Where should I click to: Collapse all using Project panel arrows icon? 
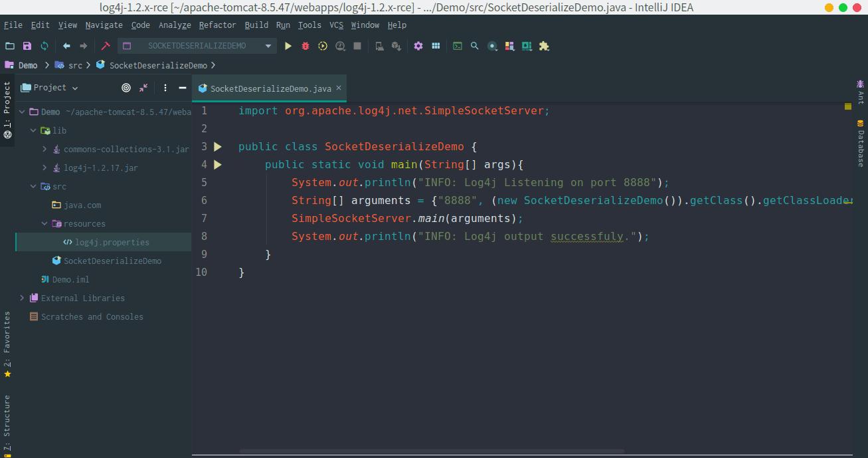(x=143, y=88)
